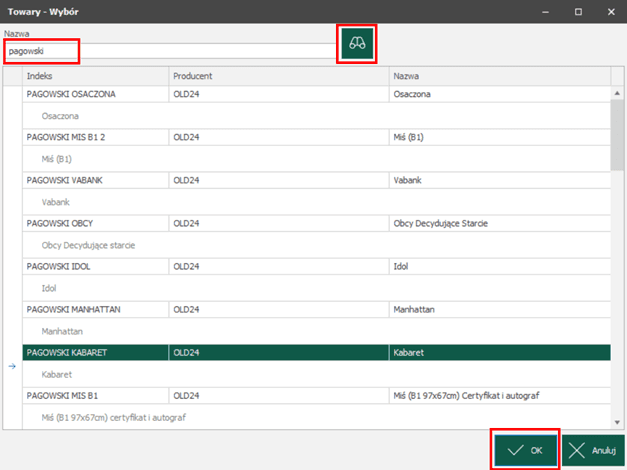This screenshot has width=627, height=470.
Task: Click Miś (B1 97x67cm) Certyfikat i autograf name cell
Action: pyautogui.click(x=500, y=396)
